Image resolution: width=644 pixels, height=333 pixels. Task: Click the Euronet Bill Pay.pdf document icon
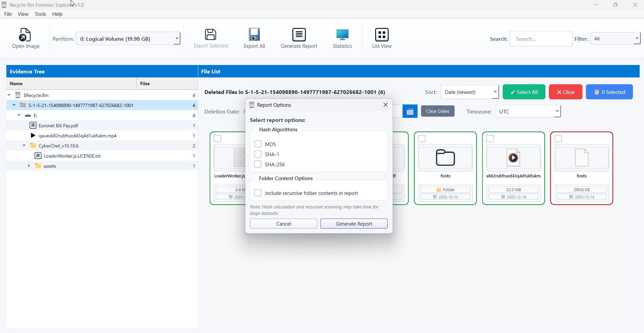[x=33, y=125]
